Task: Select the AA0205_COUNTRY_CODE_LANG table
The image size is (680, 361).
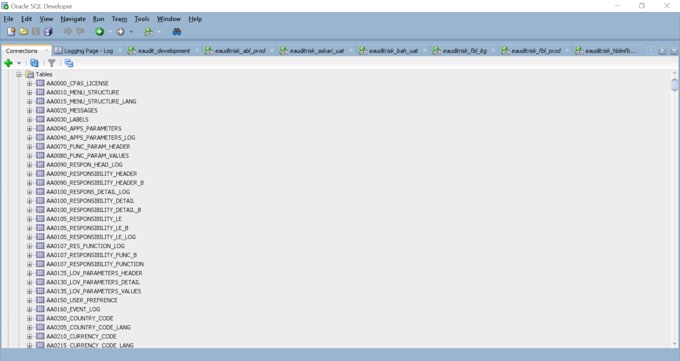Action: (x=88, y=327)
